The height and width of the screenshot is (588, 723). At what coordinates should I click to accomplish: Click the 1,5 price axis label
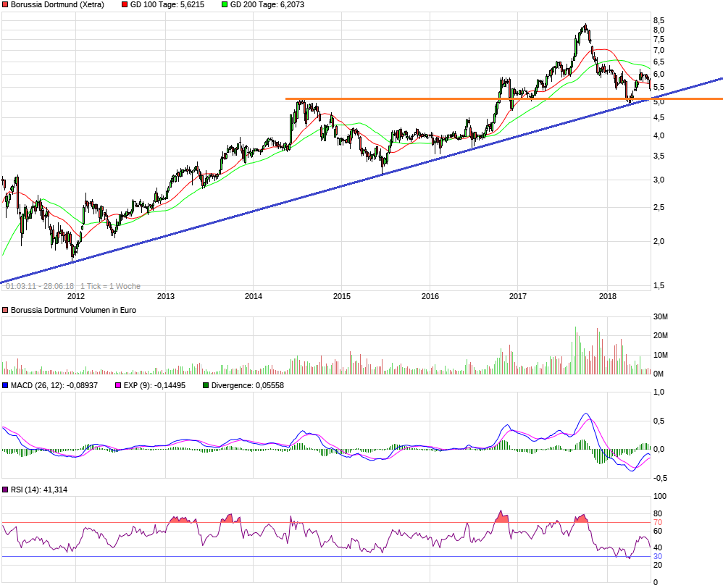click(x=659, y=286)
